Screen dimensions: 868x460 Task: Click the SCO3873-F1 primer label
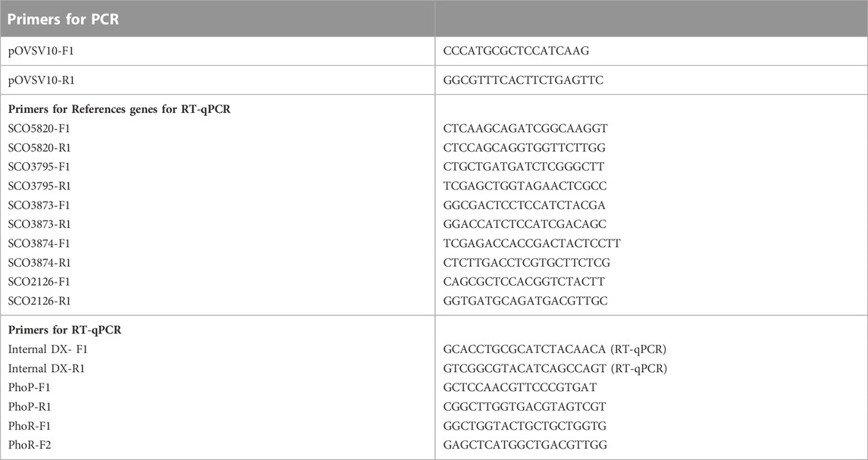(x=39, y=205)
